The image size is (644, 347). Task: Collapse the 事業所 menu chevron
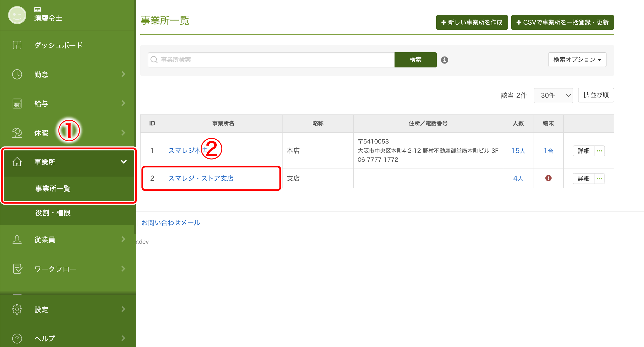pyautogui.click(x=124, y=162)
